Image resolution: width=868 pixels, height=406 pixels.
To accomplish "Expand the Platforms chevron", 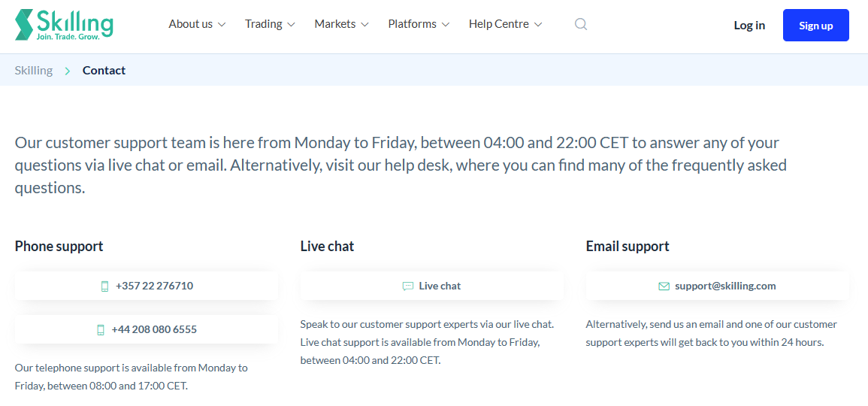I will pos(445,24).
